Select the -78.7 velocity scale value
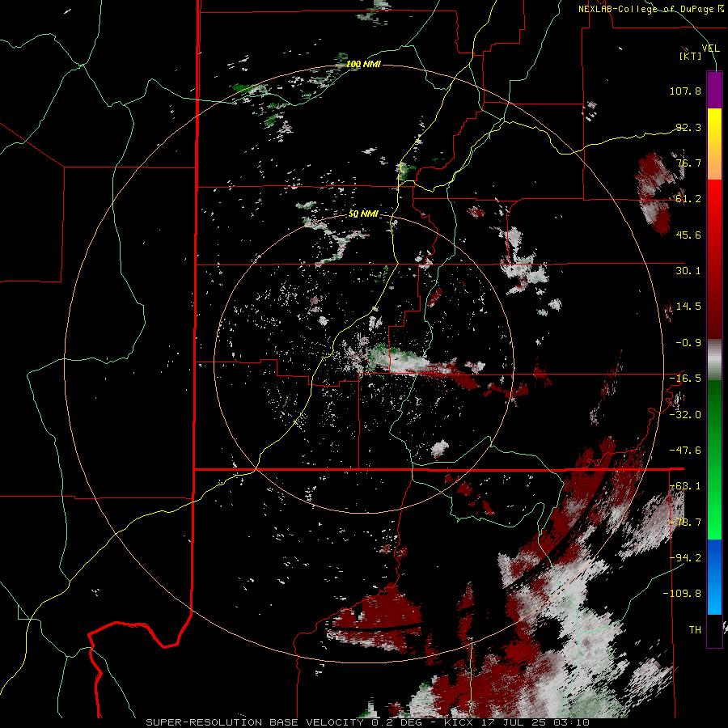Screen dimensions: 728x728 685,522
